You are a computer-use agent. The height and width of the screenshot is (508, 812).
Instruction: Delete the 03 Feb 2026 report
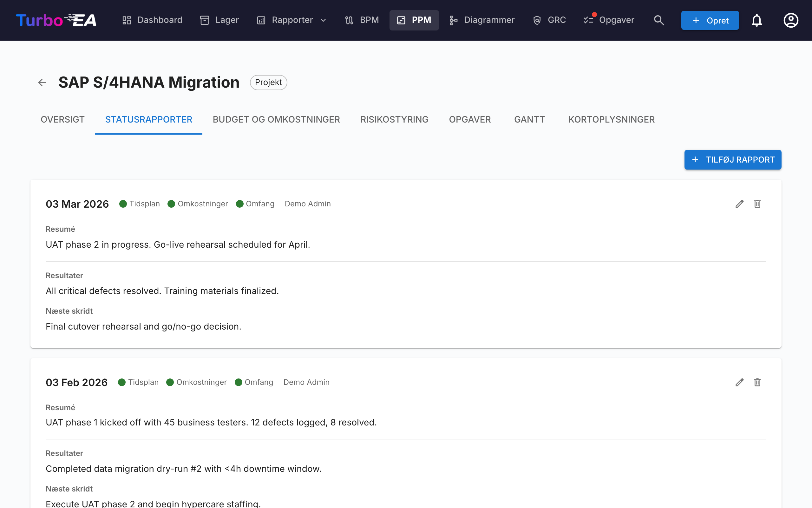757,382
